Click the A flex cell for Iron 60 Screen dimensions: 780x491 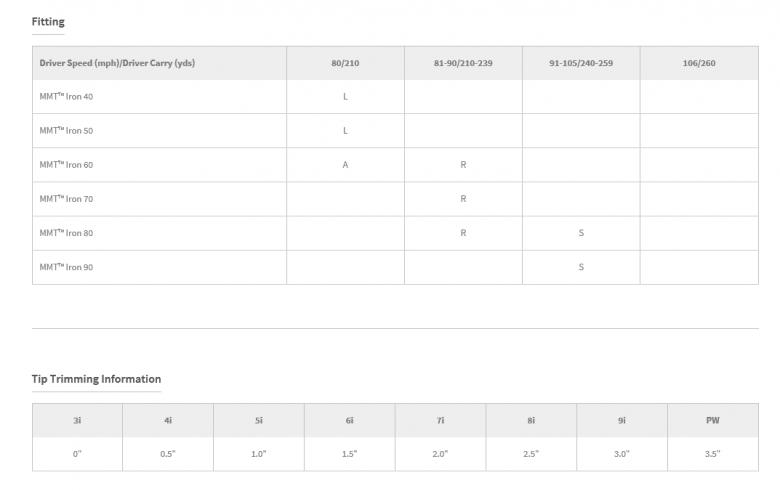pos(345,165)
